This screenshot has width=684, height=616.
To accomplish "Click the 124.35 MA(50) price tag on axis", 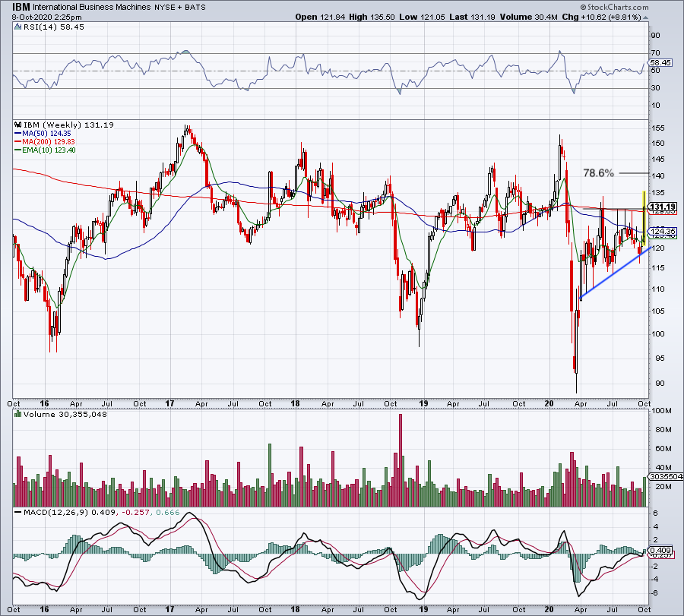I will [663, 231].
